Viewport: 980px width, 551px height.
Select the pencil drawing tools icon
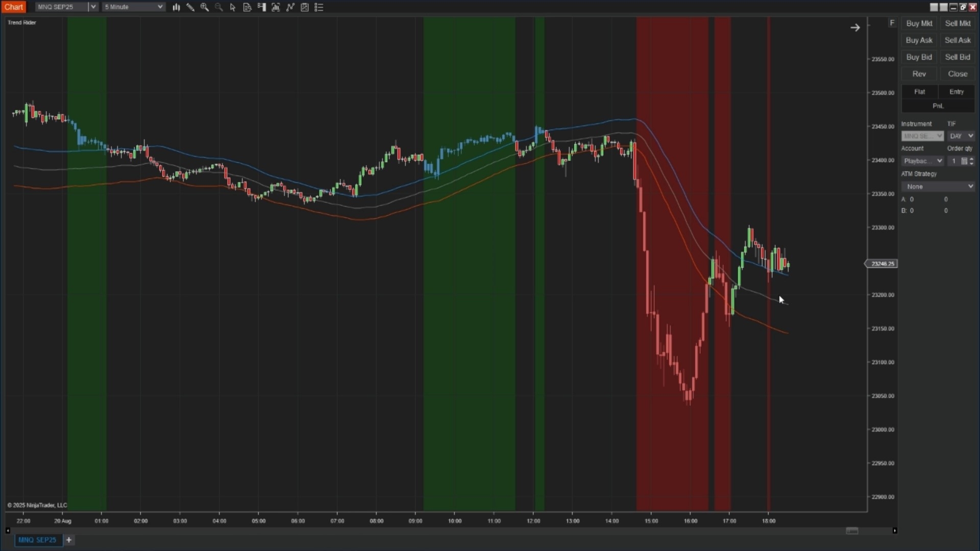tap(190, 7)
